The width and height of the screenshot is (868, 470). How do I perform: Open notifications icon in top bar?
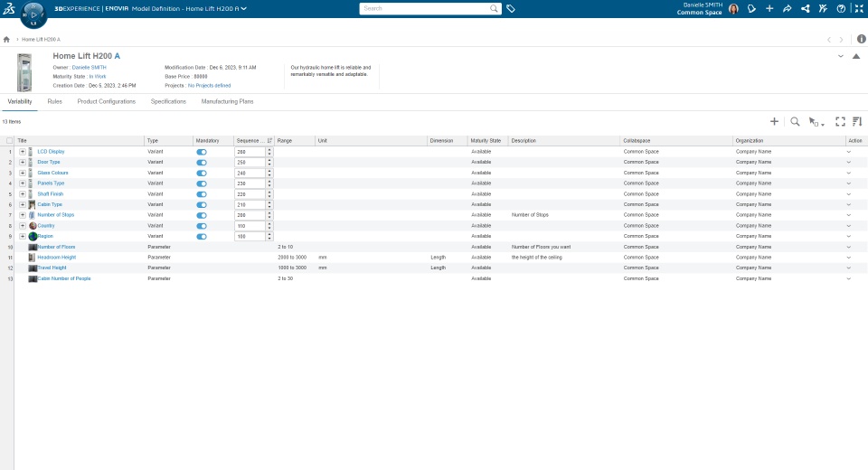(x=751, y=9)
